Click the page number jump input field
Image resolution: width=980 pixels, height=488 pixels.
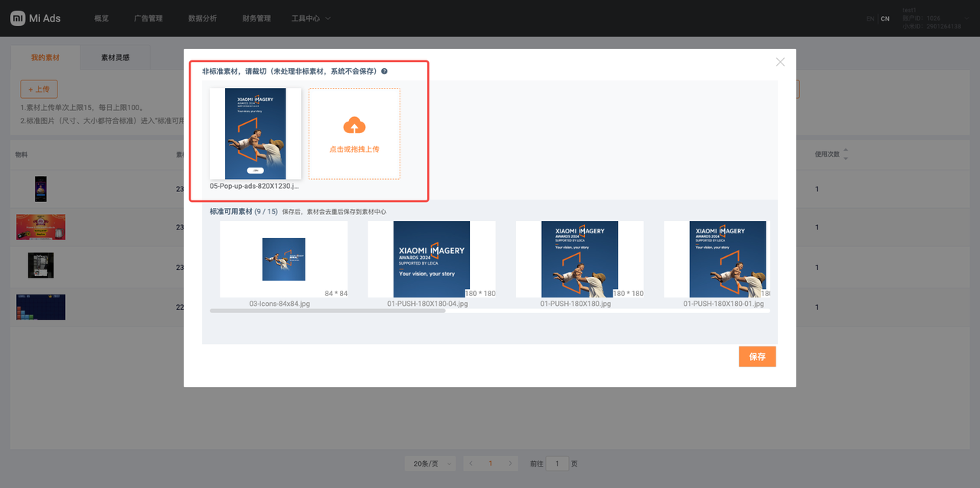point(557,464)
